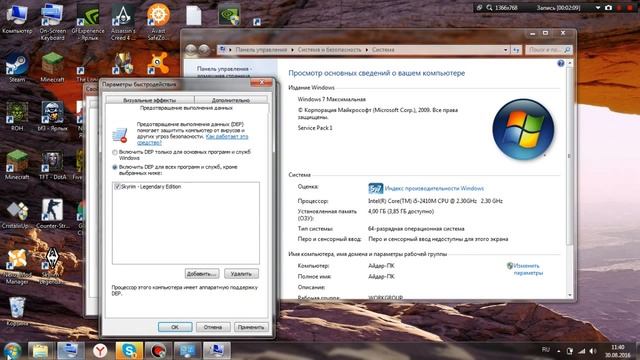640x360 pixels.
Task: Select the CristalixUp desktop icon
Action: (x=17, y=214)
